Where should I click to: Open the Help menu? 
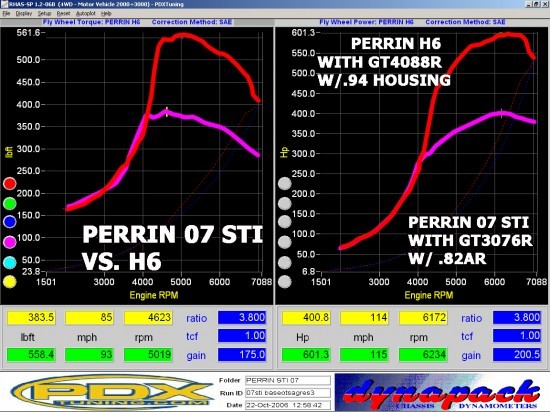click(x=106, y=13)
